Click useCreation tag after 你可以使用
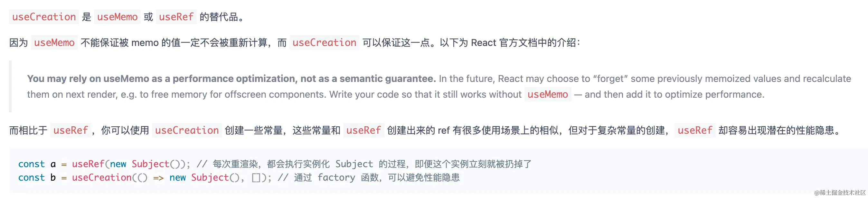Screen dimensions: 868x198 tap(187, 130)
